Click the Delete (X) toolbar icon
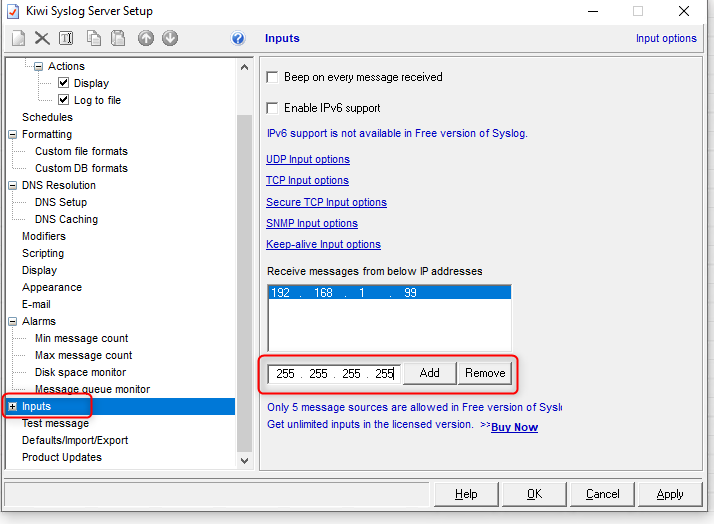Viewport: 714px width, 524px height. [x=42, y=39]
